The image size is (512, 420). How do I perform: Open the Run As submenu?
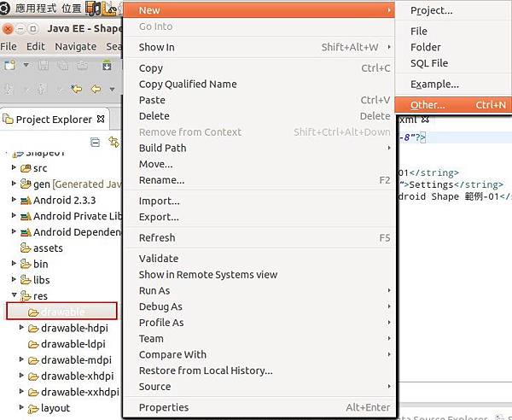point(259,291)
